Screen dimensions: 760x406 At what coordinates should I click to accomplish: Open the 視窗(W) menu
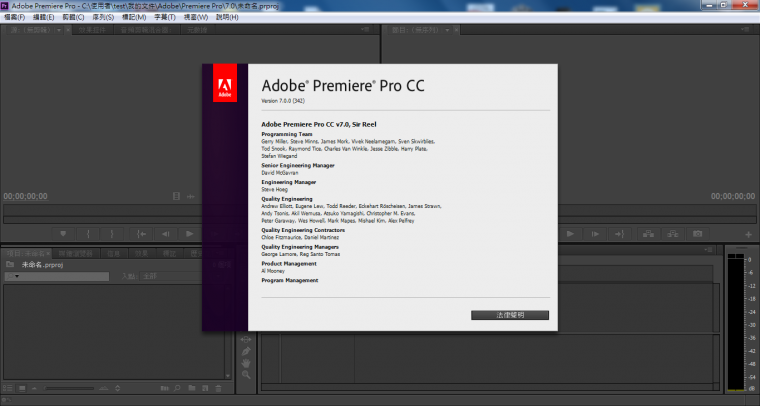point(196,17)
